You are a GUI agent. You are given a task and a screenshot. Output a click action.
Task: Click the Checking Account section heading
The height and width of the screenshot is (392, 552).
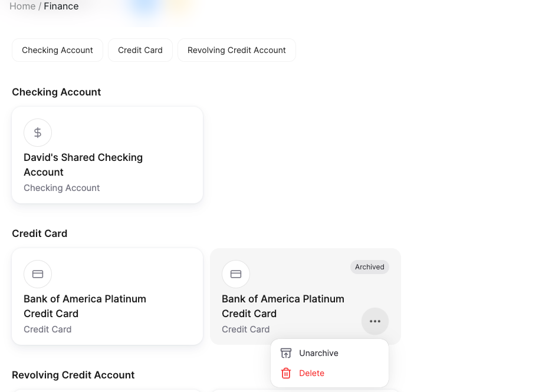tap(57, 92)
